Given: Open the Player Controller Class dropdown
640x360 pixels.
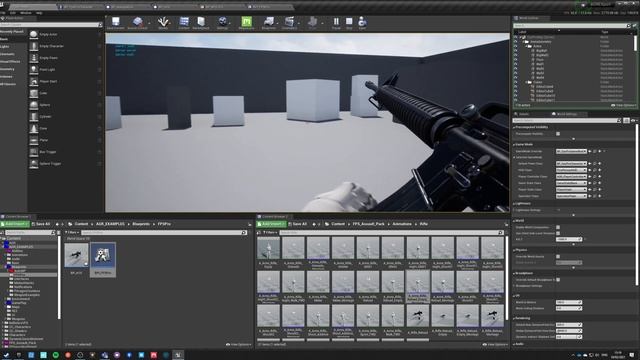Looking at the screenshot, I should (571, 177).
